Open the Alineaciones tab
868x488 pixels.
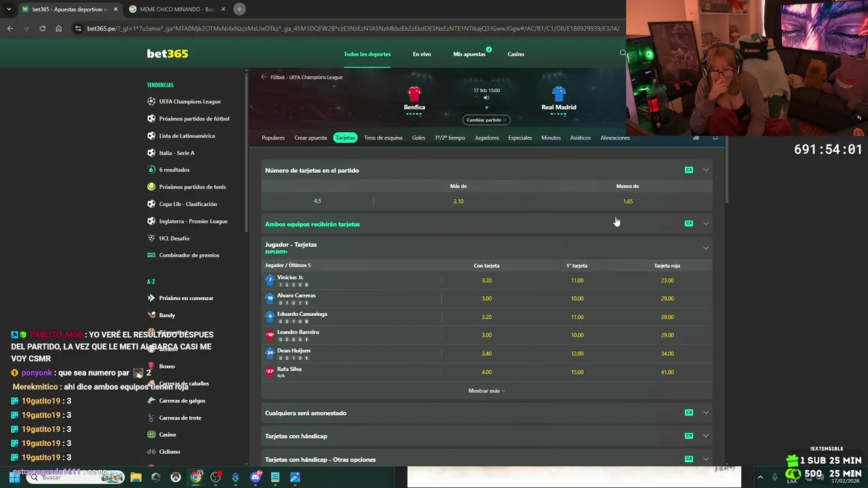point(615,138)
